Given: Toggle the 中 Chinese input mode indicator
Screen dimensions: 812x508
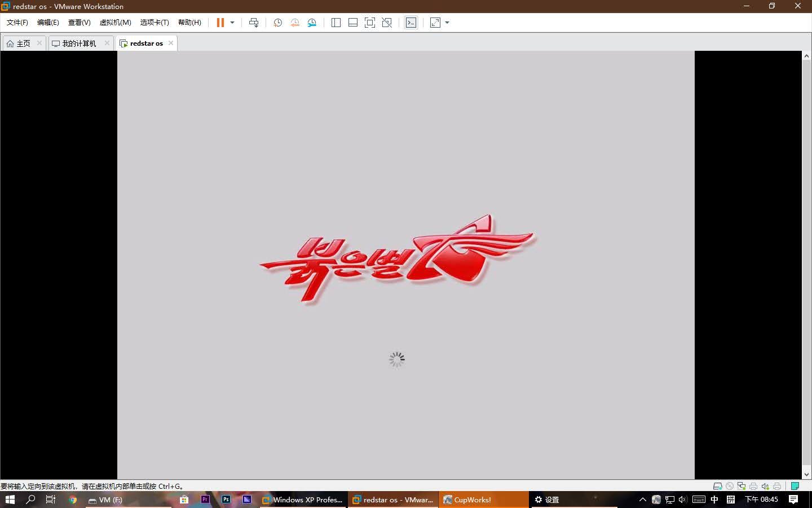Looking at the screenshot, I should tap(714, 500).
